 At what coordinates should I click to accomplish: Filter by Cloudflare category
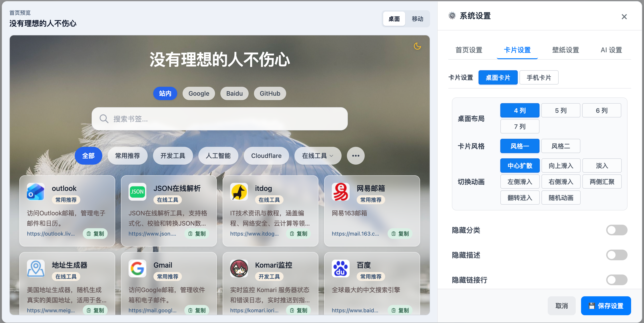(266, 156)
